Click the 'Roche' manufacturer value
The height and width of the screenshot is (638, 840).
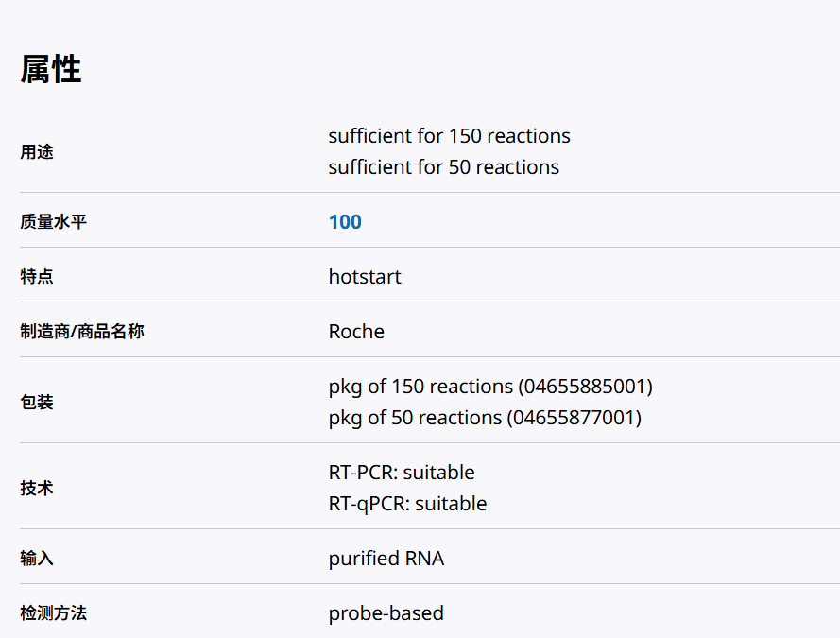[x=356, y=332]
